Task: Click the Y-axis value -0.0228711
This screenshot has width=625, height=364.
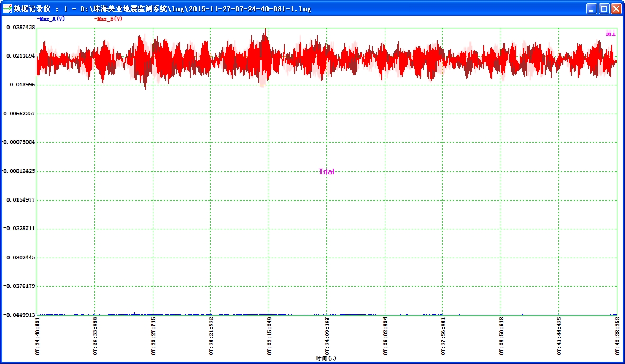Action: tap(20, 229)
